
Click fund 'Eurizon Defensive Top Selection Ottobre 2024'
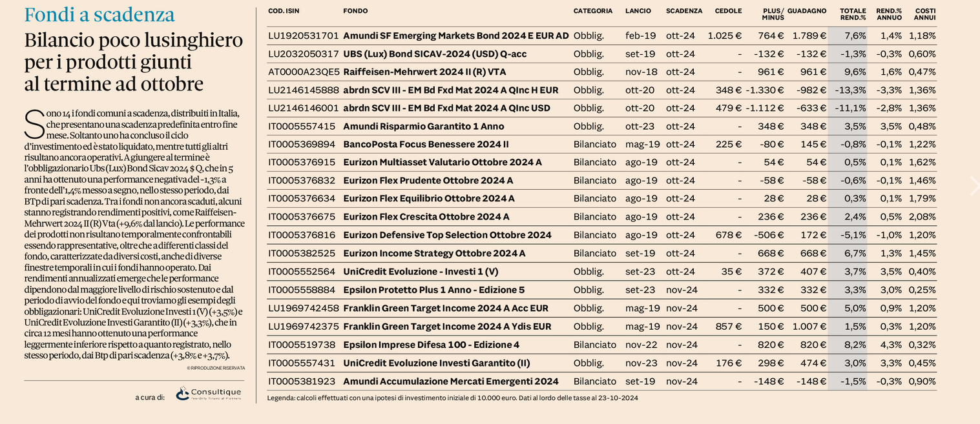tap(448, 236)
